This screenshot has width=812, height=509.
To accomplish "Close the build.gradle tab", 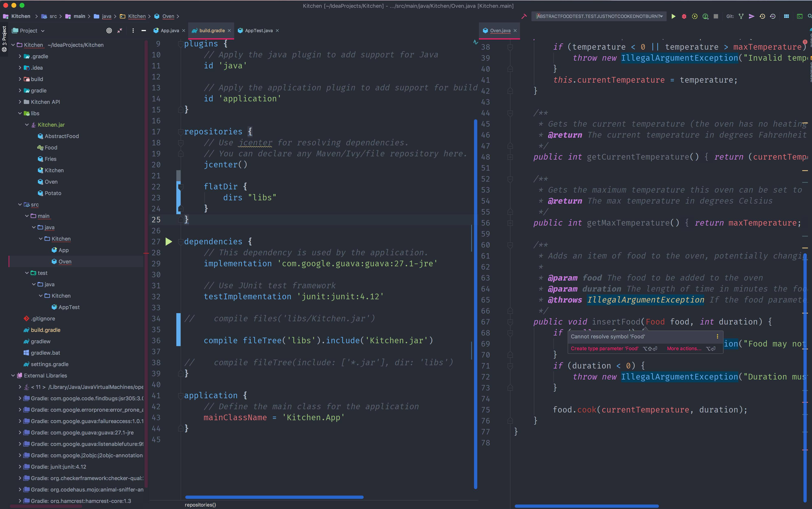I will click(x=229, y=31).
